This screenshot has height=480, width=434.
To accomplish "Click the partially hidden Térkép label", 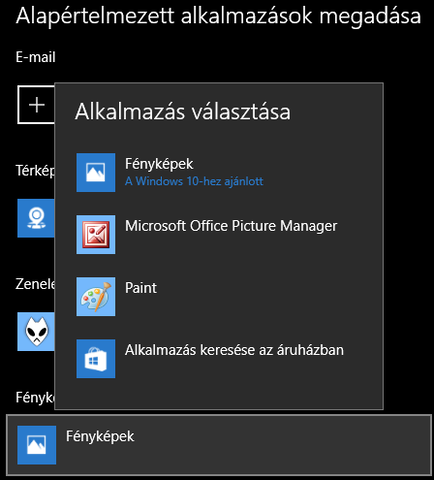I will [35, 171].
